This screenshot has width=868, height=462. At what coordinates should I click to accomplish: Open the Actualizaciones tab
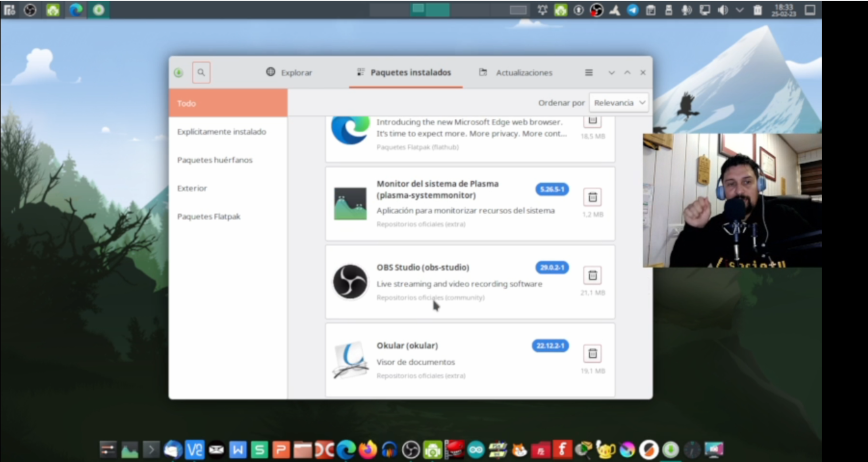pyautogui.click(x=516, y=72)
